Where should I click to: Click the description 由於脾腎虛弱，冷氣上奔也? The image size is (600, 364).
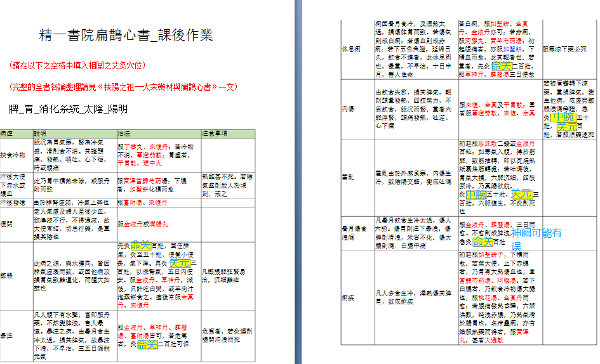[71, 203]
